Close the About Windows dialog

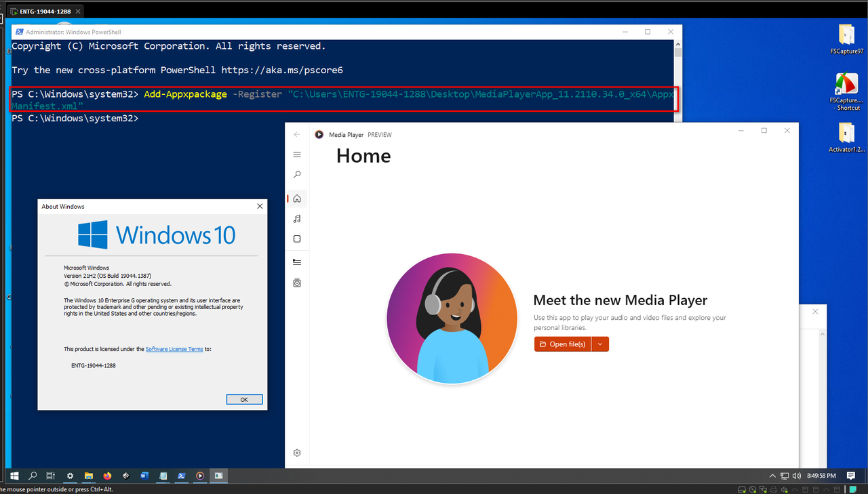tap(259, 206)
